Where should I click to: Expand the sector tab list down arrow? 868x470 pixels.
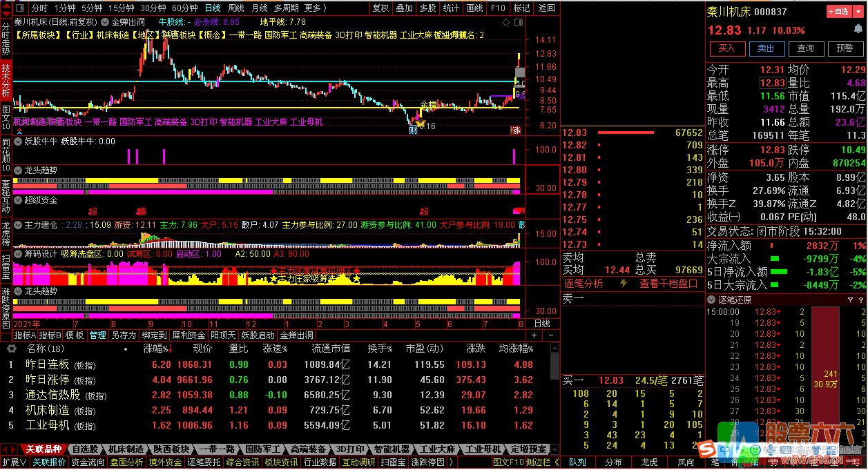tap(553, 449)
